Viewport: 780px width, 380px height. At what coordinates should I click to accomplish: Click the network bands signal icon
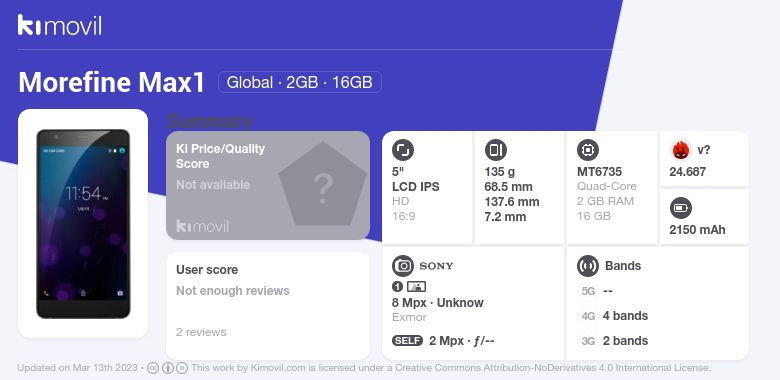tap(588, 266)
